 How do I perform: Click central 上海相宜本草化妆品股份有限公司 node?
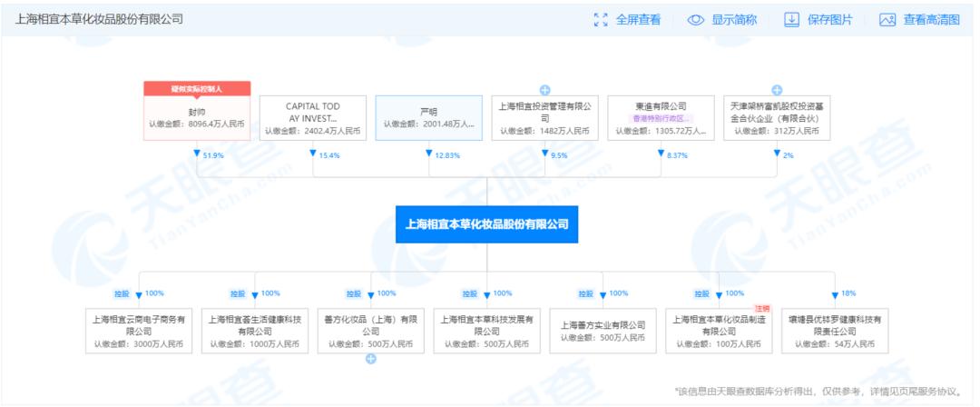coord(487,224)
